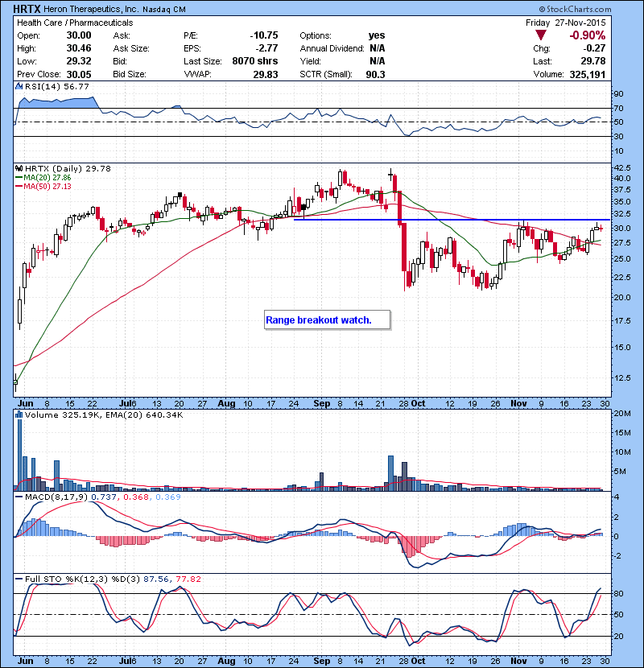Click the Volume 325.19K, EMA(20) 640.34K label
Viewport: 644px width, 668px height.
pos(104,414)
